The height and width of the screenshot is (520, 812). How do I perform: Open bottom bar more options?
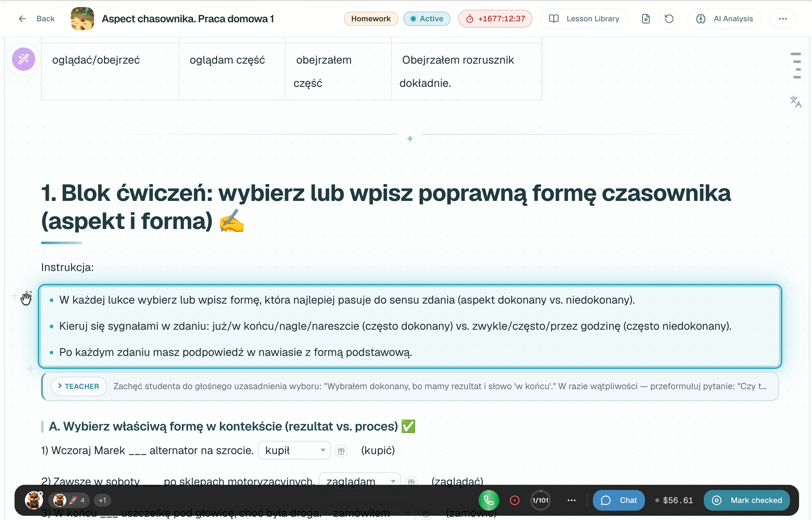[572, 500]
